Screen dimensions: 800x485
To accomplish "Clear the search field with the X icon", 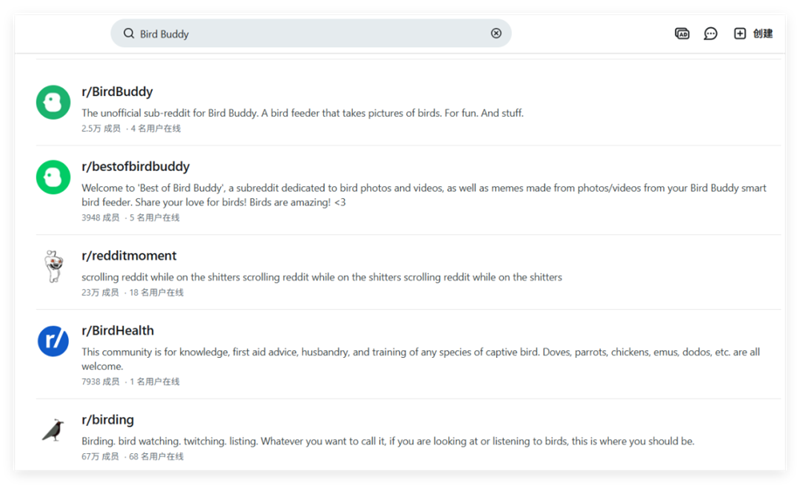I will (496, 33).
